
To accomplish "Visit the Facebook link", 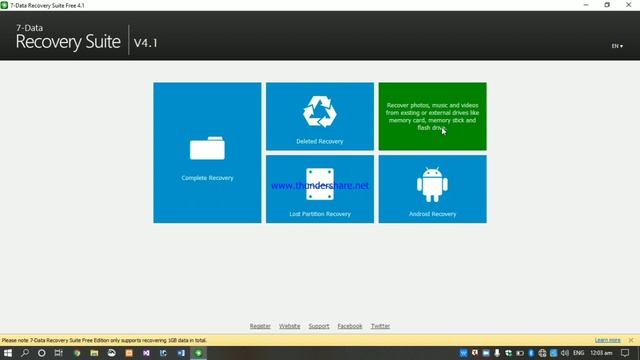I will [350, 326].
